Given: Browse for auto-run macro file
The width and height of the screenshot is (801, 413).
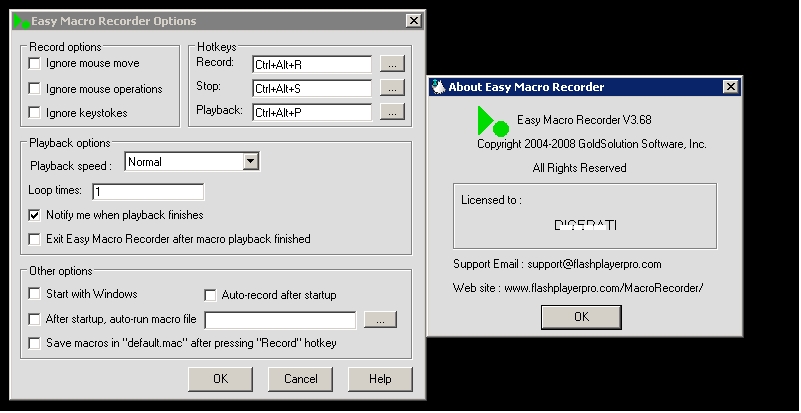Looking at the screenshot, I should (380, 320).
